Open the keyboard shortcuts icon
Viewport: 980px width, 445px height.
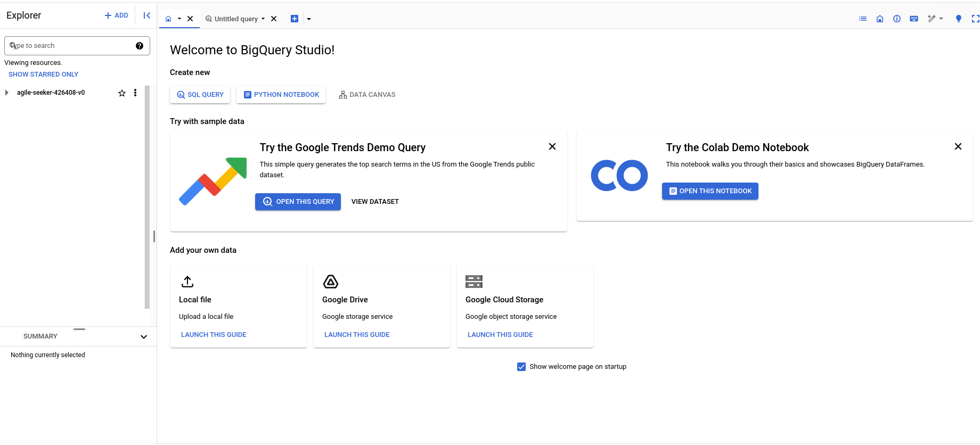point(914,19)
